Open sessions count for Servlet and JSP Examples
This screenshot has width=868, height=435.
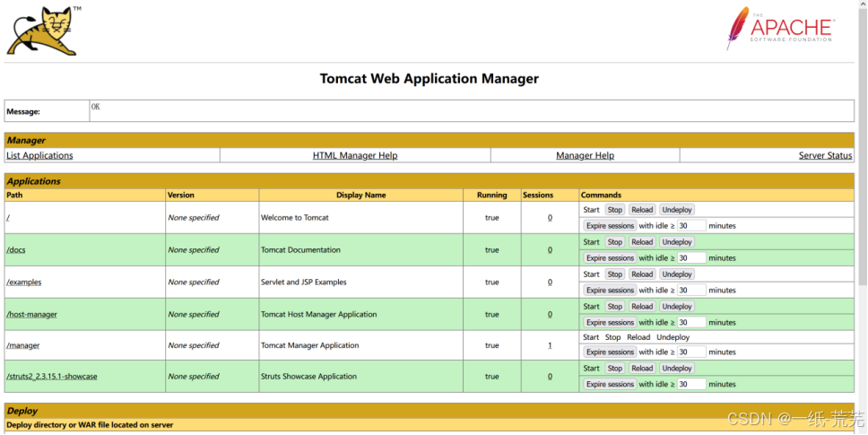tap(550, 282)
